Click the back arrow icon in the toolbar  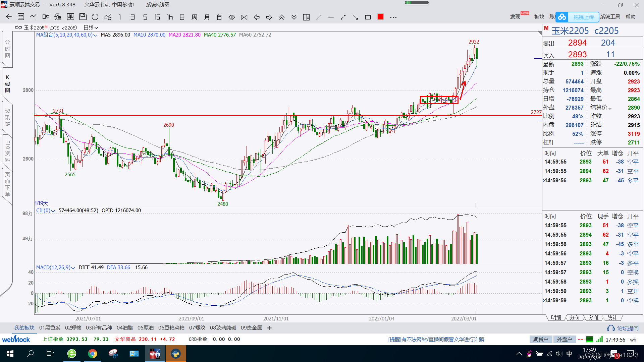tap(9, 17)
